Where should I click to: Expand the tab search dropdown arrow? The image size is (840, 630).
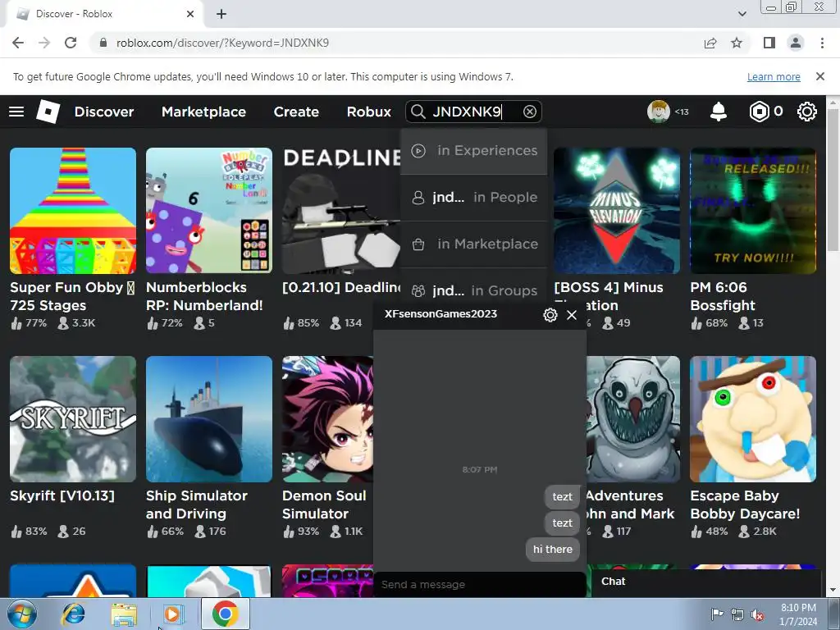tap(742, 14)
